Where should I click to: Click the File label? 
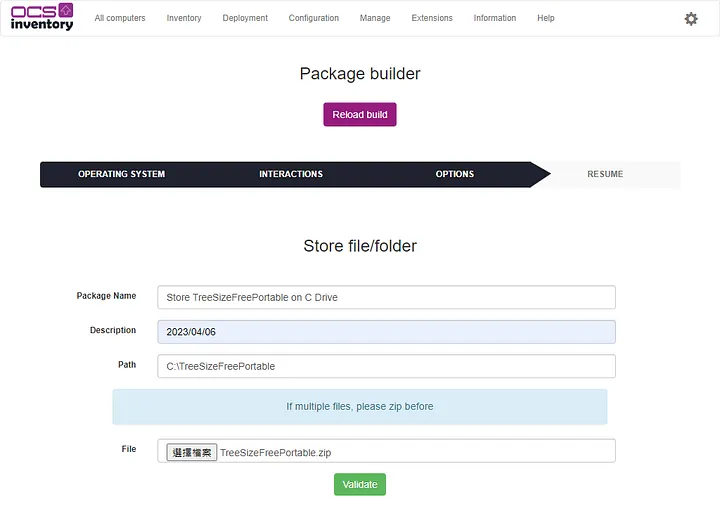pyautogui.click(x=129, y=449)
